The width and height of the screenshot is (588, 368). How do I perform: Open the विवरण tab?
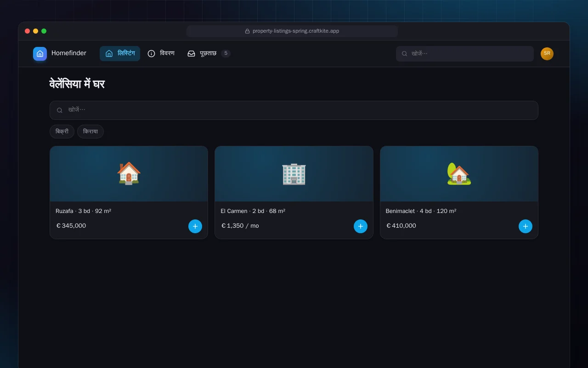161,53
